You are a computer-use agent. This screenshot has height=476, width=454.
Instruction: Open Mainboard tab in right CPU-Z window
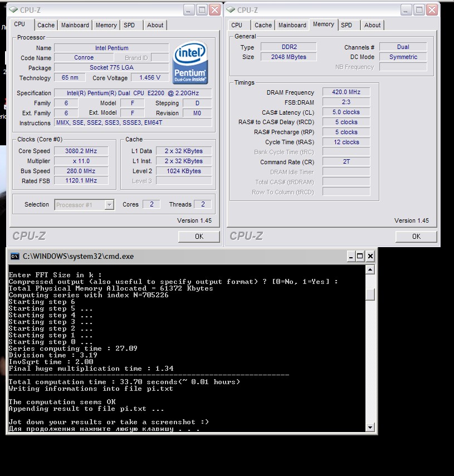point(292,25)
